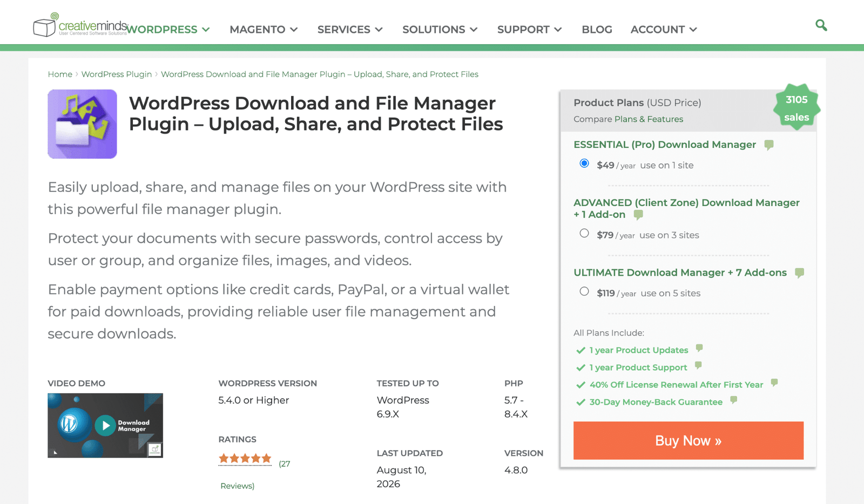The height and width of the screenshot is (504, 864).
Task: Expand the Account menu chevron
Action: coord(693,30)
